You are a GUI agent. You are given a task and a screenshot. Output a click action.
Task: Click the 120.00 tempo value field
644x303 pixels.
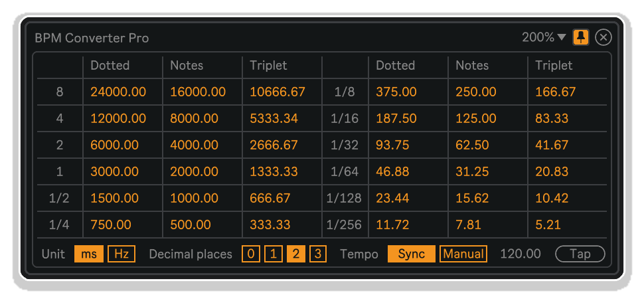[x=521, y=254]
